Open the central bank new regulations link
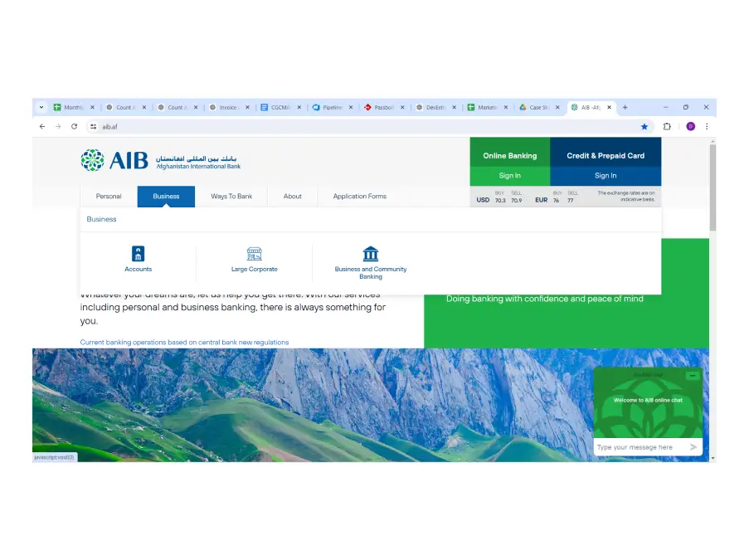749x560 pixels. click(185, 342)
